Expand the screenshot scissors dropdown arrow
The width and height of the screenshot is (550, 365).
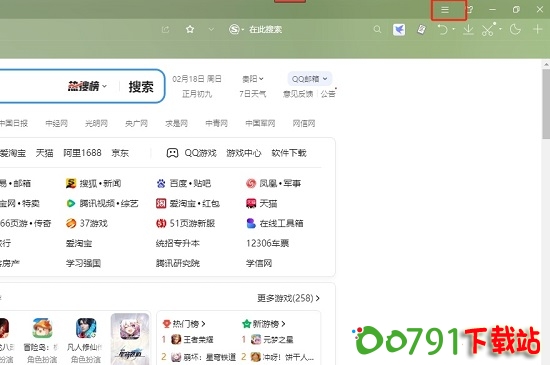(x=500, y=29)
